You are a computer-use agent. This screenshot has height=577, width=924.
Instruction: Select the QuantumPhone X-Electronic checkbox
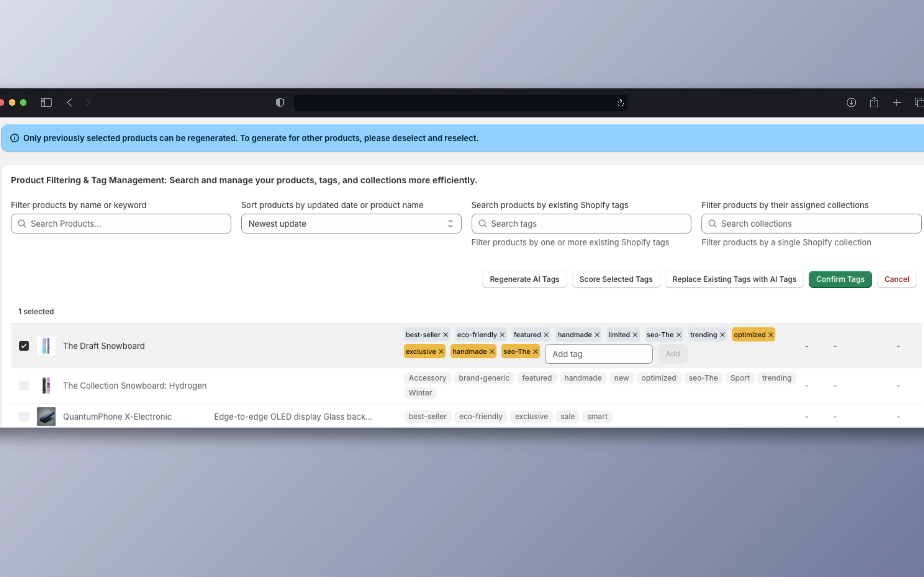click(24, 416)
